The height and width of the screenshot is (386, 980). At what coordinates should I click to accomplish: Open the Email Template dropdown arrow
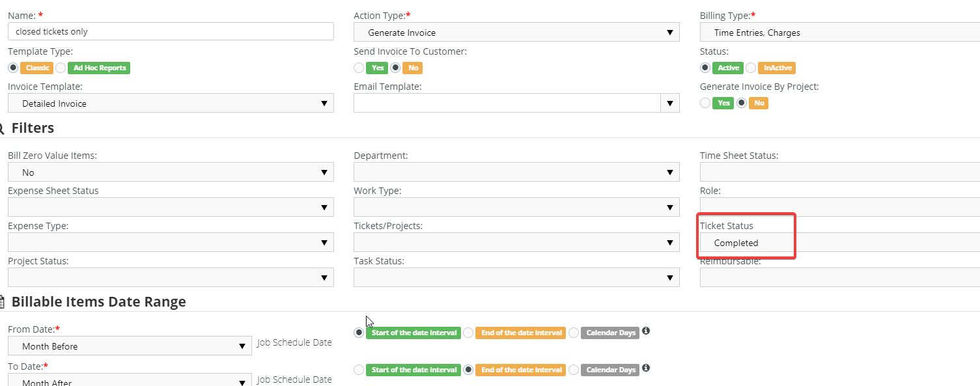(x=669, y=103)
